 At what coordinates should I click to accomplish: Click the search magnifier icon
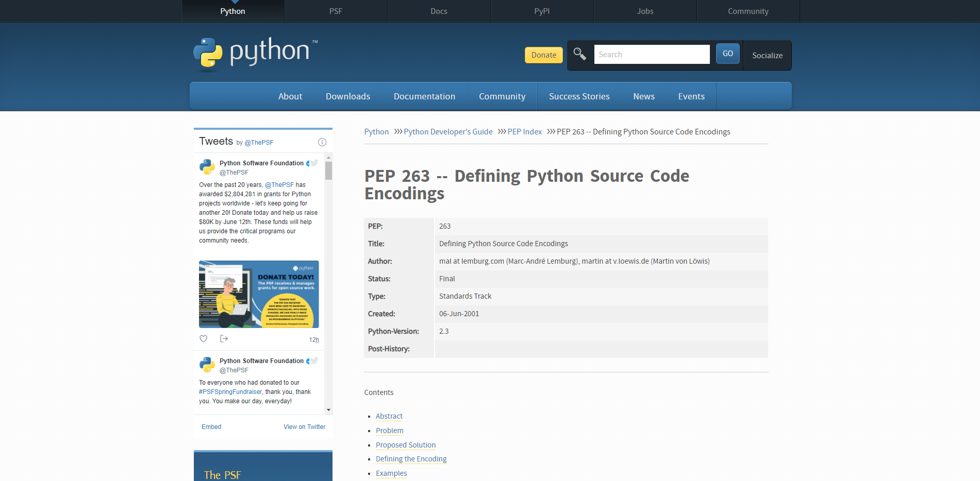coord(580,54)
